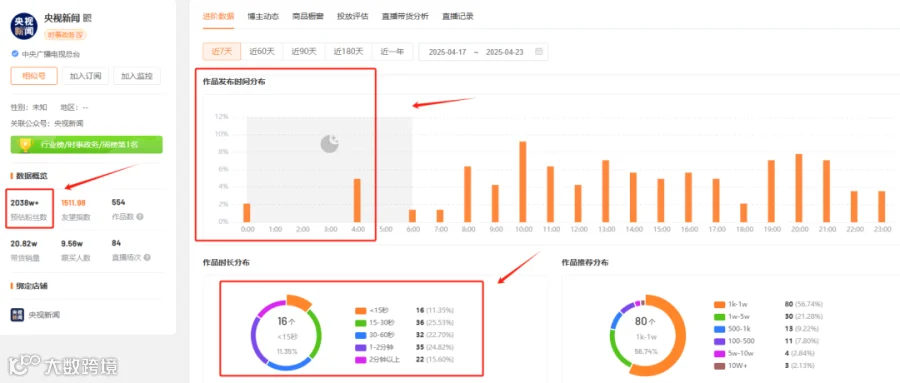Click the help icon next to 作品数

point(139,217)
